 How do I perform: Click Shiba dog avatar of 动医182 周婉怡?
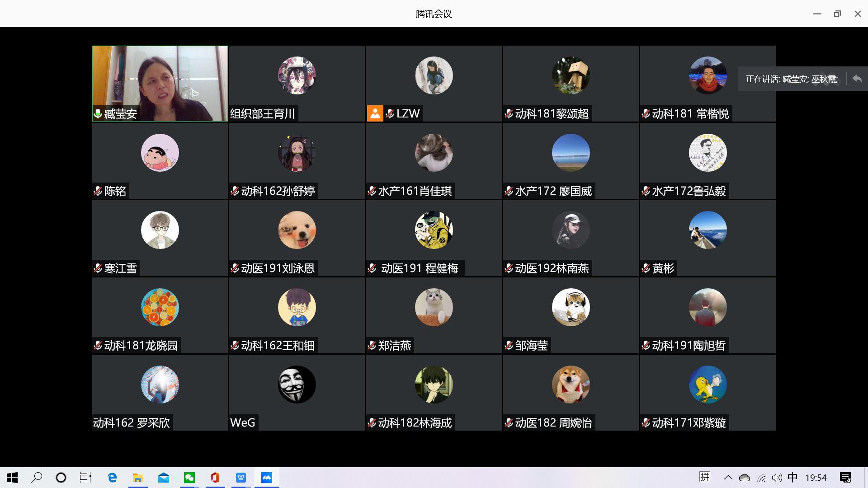coord(571,385)
